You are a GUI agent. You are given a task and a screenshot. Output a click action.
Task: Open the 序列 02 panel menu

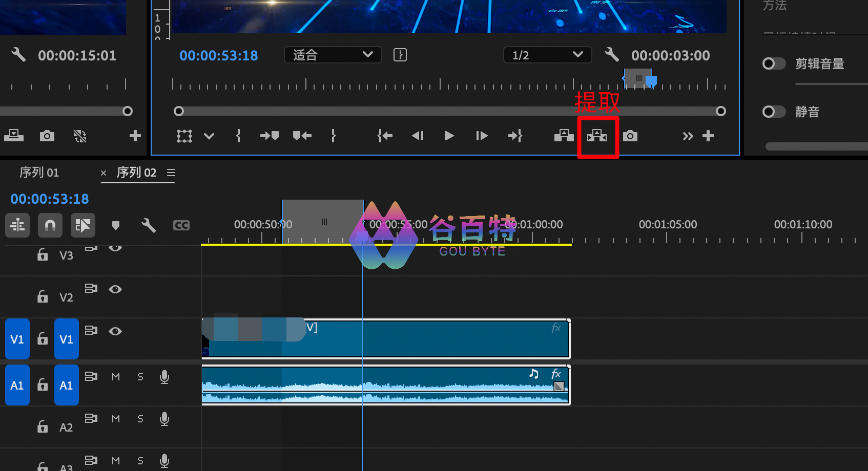(171, 173)
